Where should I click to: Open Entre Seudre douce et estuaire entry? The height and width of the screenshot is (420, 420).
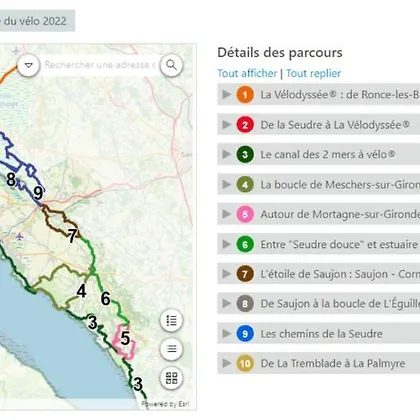pyautogui.click(x=319, y=244)
